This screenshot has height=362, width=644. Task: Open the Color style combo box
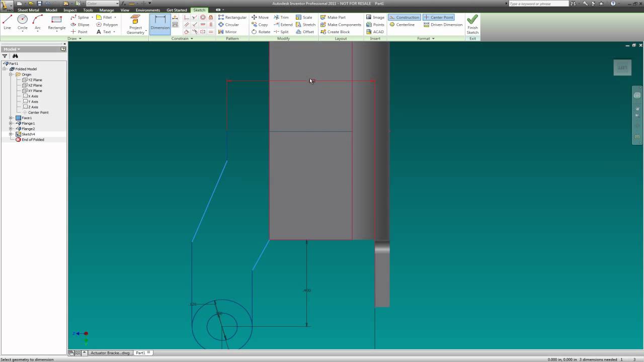coord(102,4)
